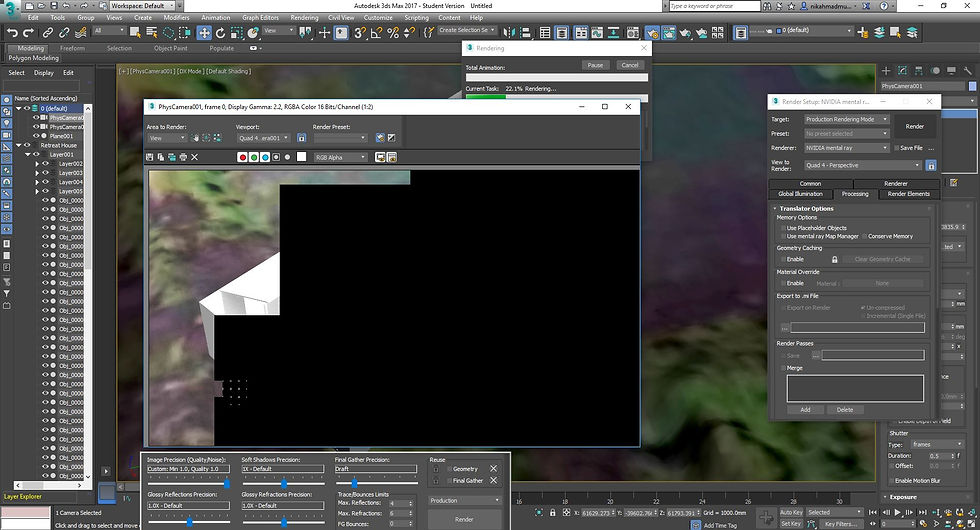The image size is (980, 530).
Task: Click Clear image X icon in frame window
Action: click(x=194, y=157)
